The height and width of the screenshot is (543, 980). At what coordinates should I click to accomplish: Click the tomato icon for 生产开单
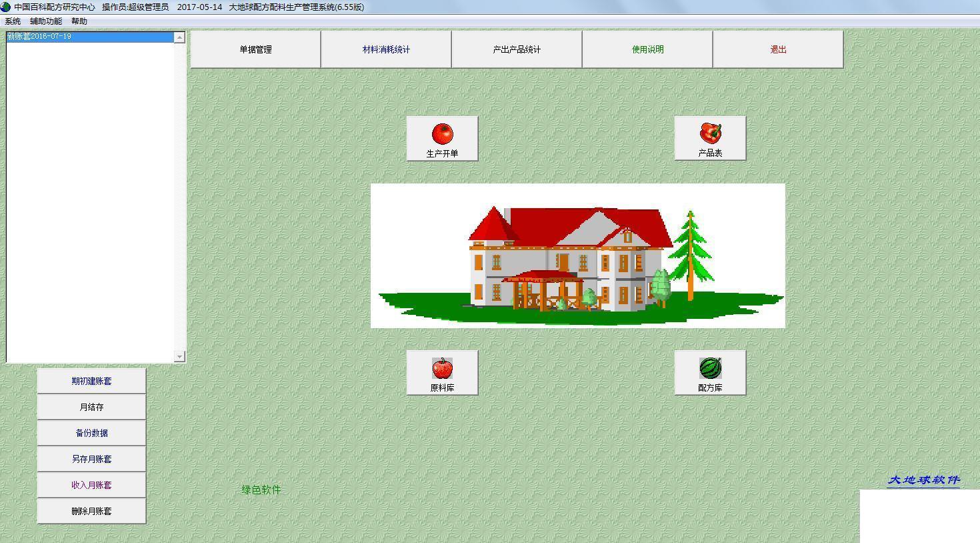tap(442, 134)
